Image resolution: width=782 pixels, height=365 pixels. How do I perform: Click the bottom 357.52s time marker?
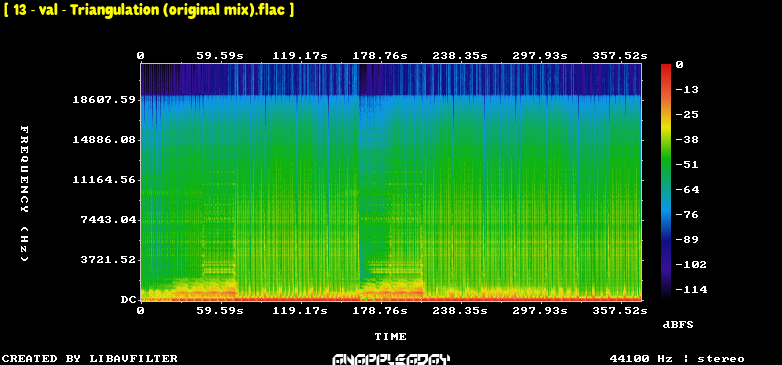pos(620,311)
